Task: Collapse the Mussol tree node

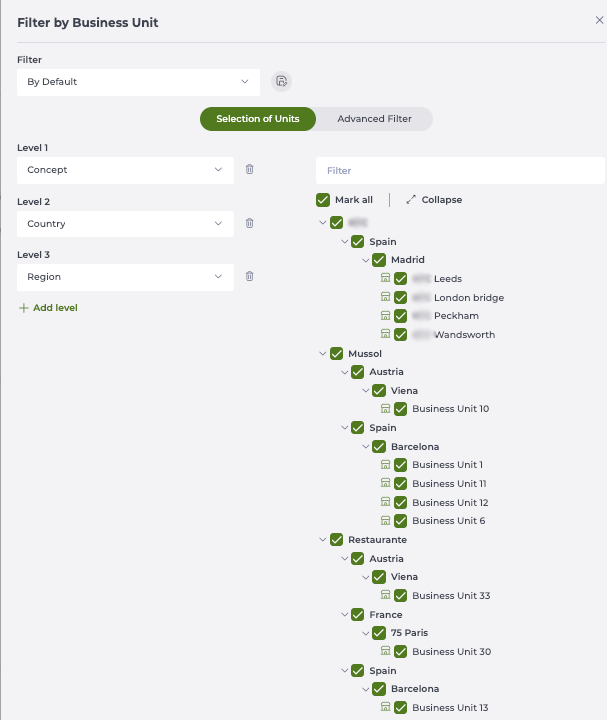Action: click(x=322, y=353)
